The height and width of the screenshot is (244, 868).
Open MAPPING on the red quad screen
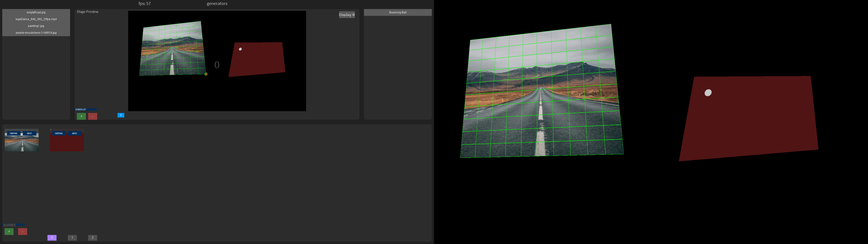click(59, 134)
